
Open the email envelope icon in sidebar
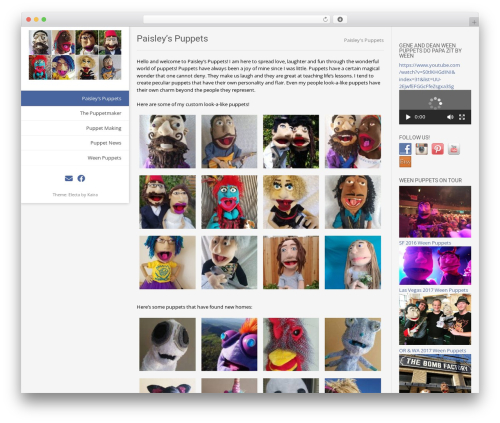(x=69, y=178)
